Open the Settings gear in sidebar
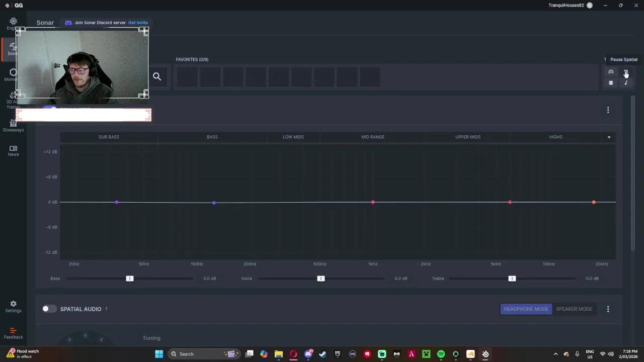Image resolution: width=644 pixels, height=362 pixels. point(13,307)
